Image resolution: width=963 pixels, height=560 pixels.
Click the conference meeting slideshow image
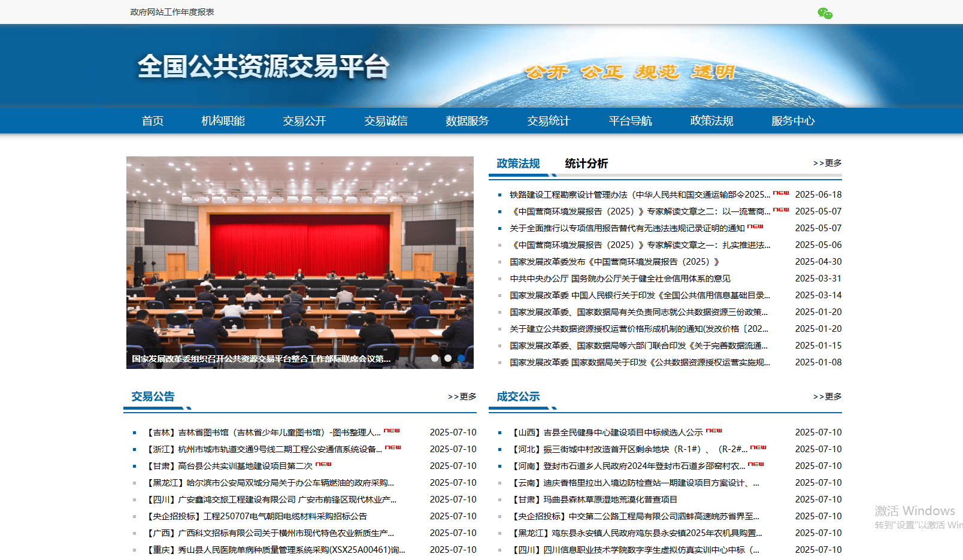point(299,258)
